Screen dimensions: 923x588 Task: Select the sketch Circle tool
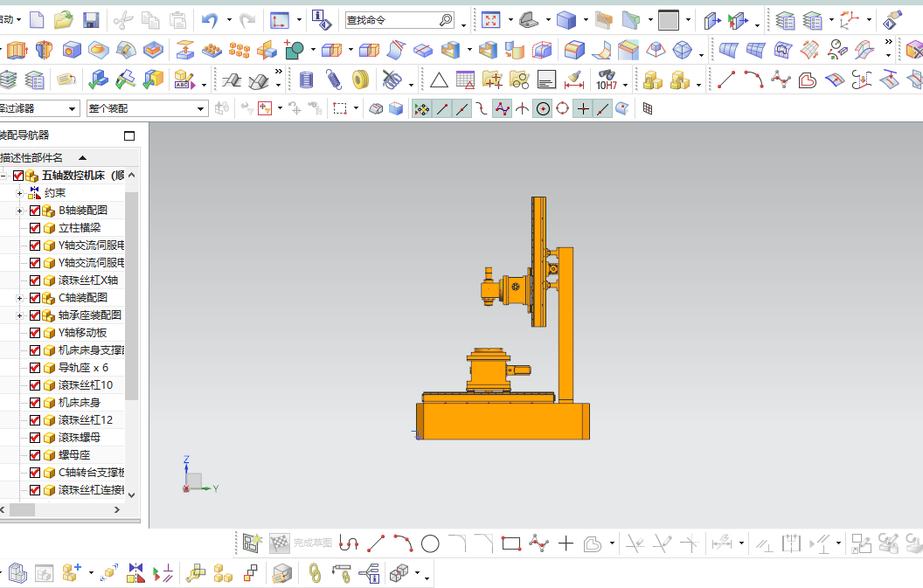click(430, 543)
